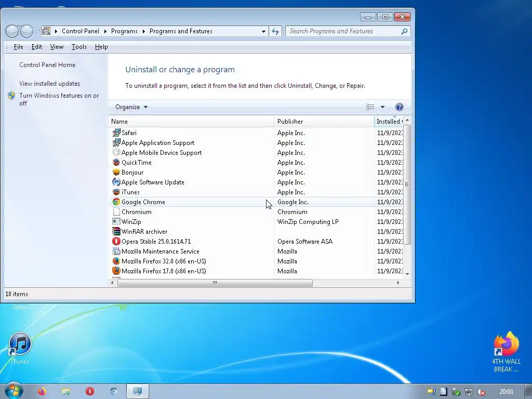
Task: Click the iTunes icon in the program list
Action: tap(116, 192)
